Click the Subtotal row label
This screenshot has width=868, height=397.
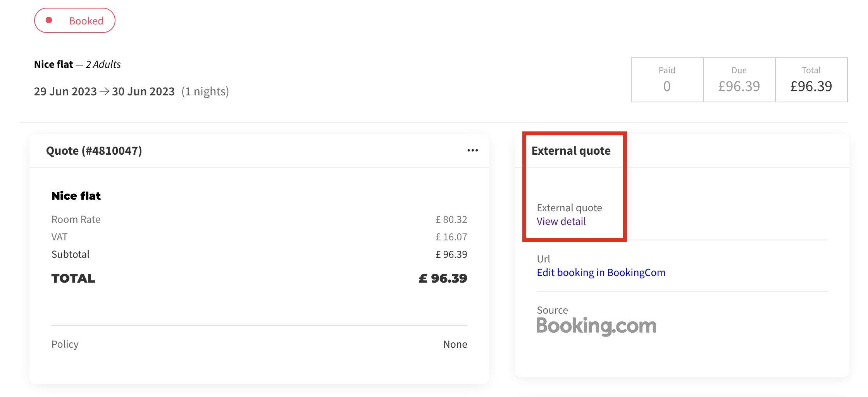tap(71, 254)
